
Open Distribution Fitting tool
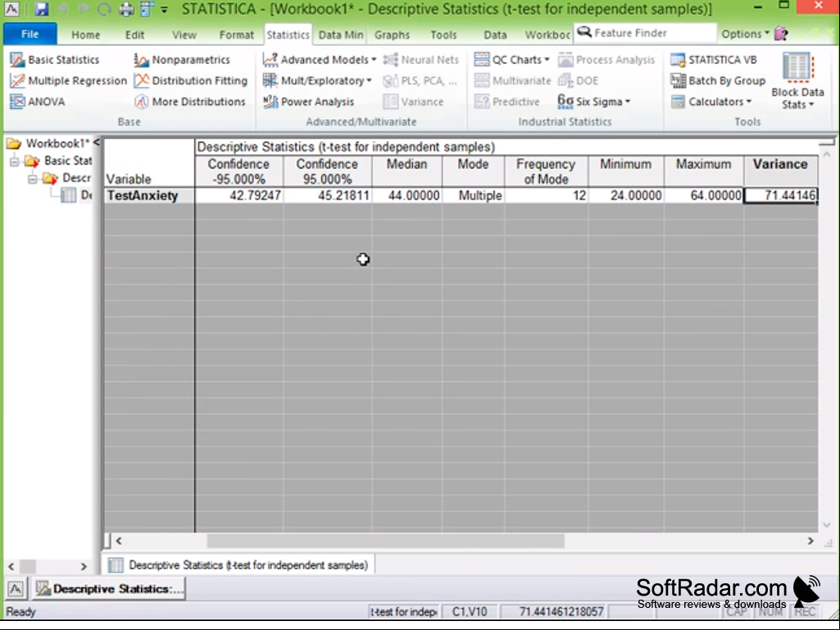click(191, 80)
